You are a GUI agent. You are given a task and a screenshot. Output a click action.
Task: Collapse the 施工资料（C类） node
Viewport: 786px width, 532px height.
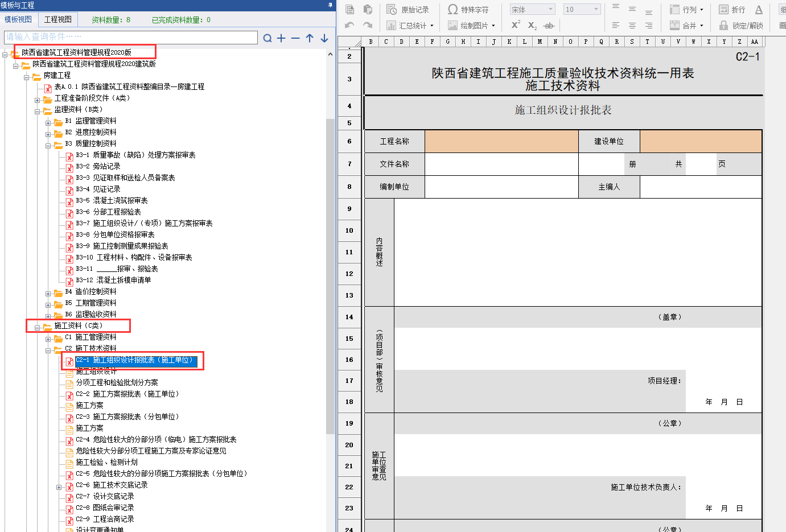tap(38, 327)
